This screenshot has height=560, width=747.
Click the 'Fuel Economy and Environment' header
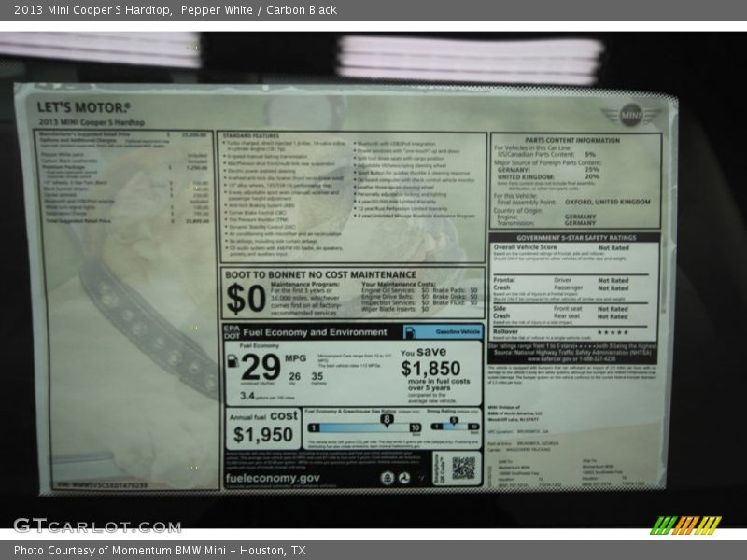(x=315, y=332)
